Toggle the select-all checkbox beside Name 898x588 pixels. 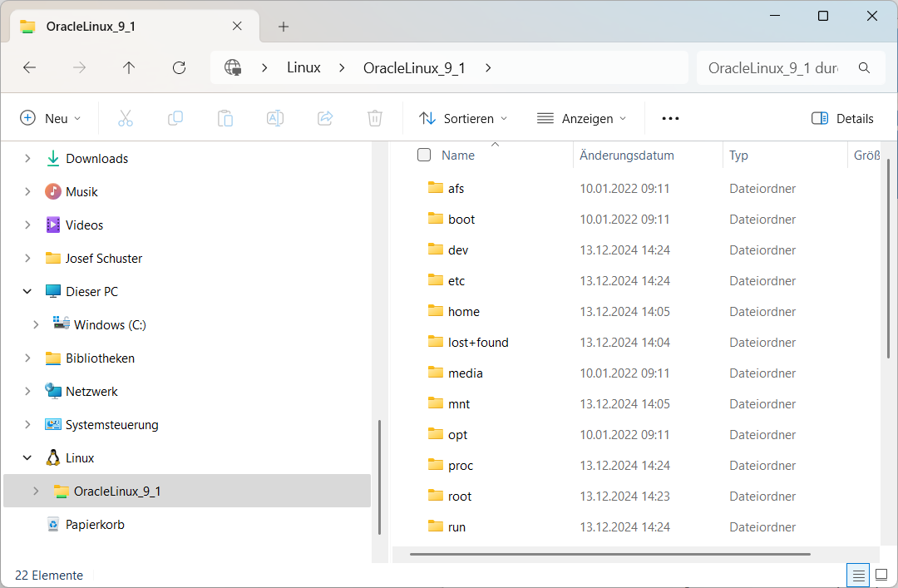click(424, 155)
